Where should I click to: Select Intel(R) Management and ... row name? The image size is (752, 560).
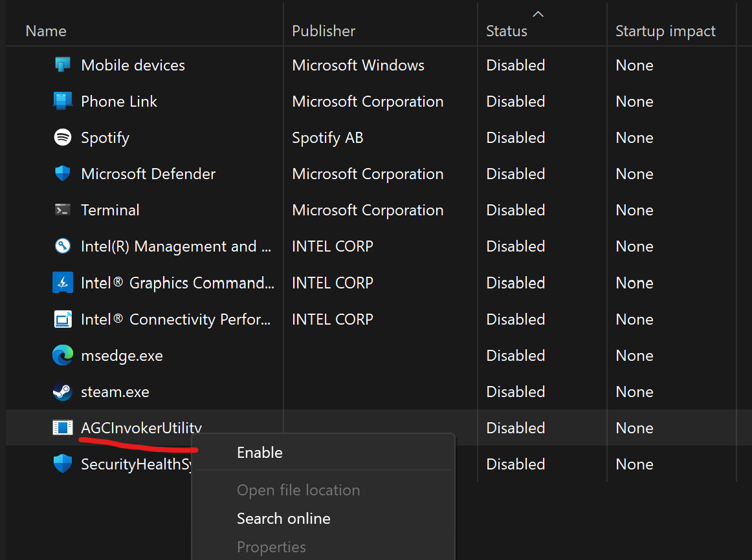click(176, 247)
